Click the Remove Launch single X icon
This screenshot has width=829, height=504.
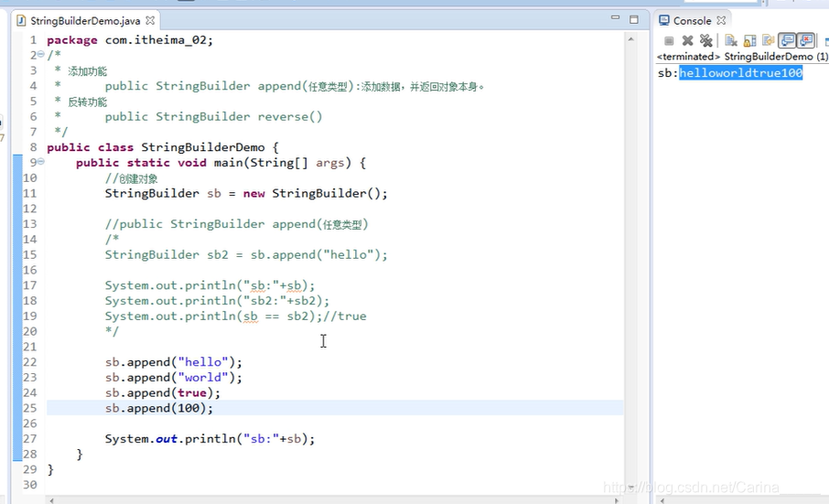click(x=687, y=40)
